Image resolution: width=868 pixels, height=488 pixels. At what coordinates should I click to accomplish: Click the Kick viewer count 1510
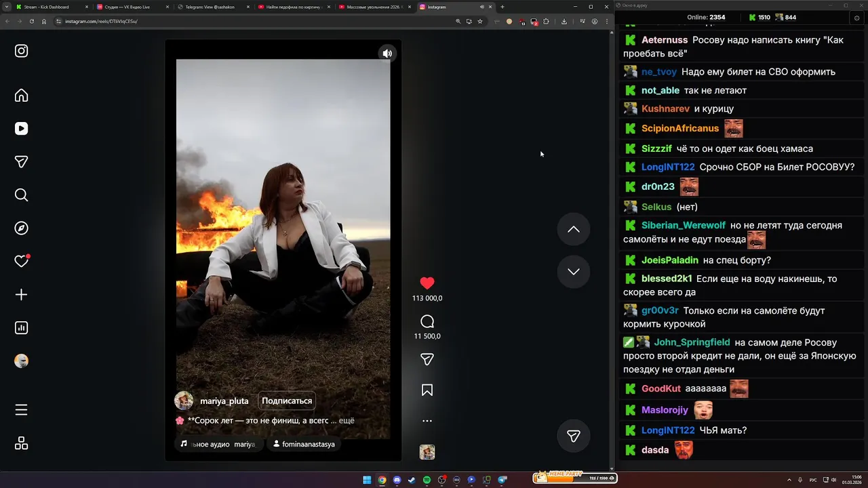click(759, 18)
